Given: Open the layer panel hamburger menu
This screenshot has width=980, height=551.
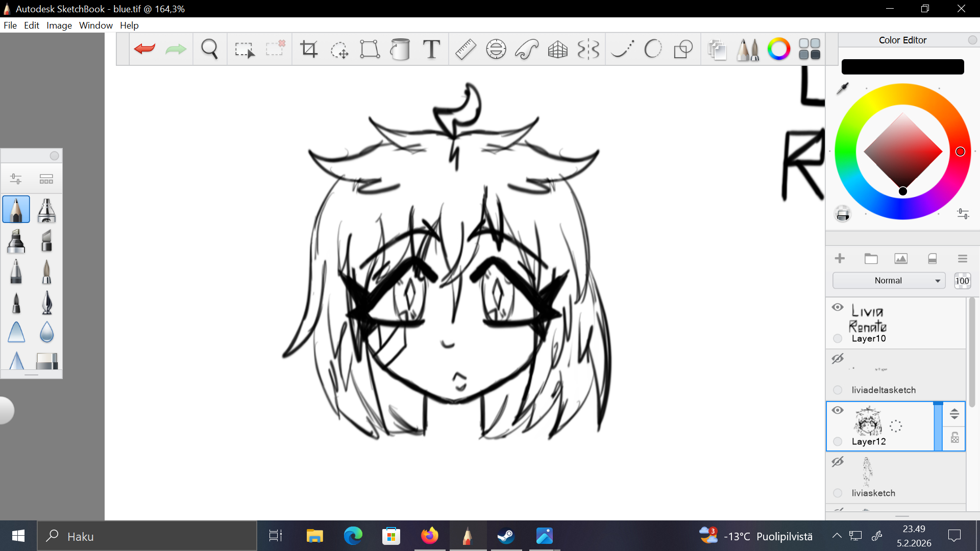Looking at the screenshot, I should click(x=963, y=259).
